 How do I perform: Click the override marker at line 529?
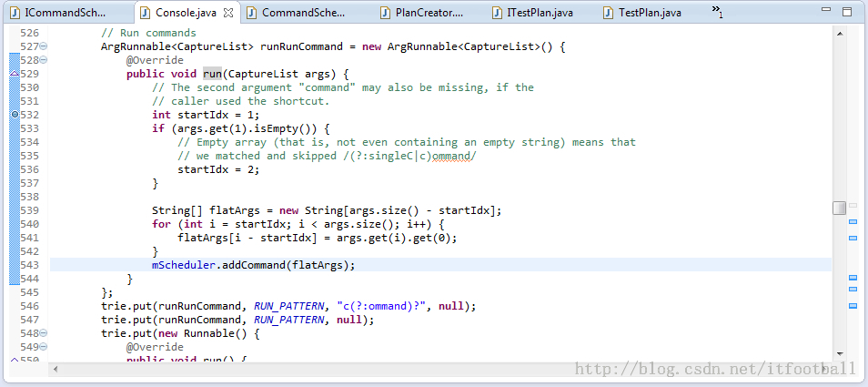coord(15,74)
